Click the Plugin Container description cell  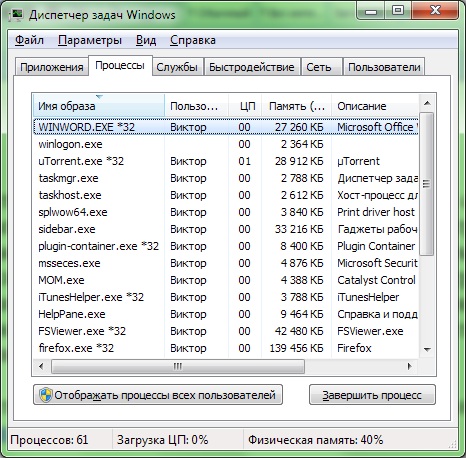point(376,246)
